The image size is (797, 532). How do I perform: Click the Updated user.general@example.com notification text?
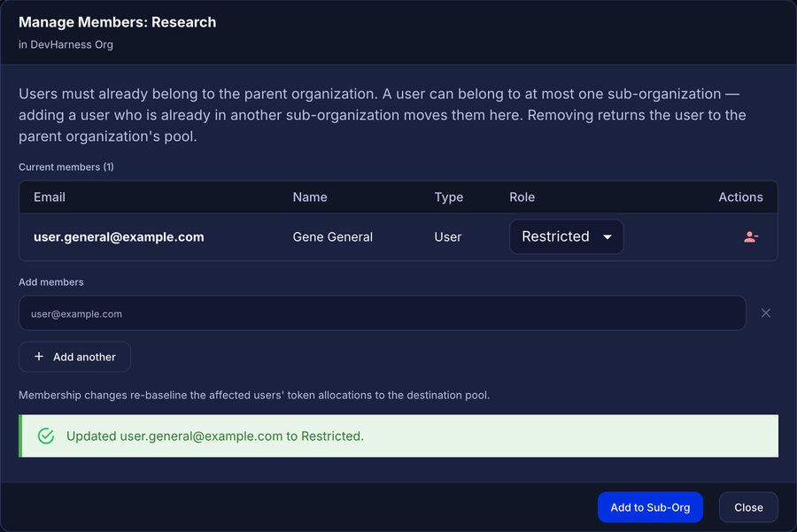215,436
